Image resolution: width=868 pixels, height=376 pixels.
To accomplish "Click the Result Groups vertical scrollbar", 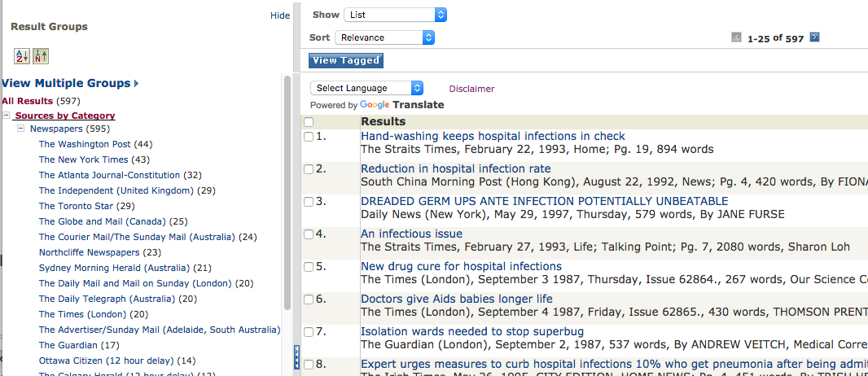I will coord(287,194).
